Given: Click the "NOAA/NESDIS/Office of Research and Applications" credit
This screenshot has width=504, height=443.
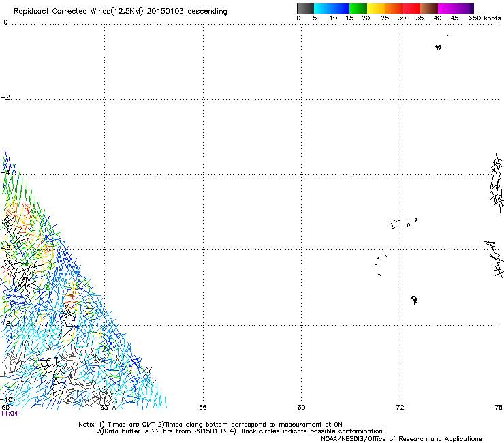Looking at the screenshot, I should pyautogui.click(x=401, y=439).
